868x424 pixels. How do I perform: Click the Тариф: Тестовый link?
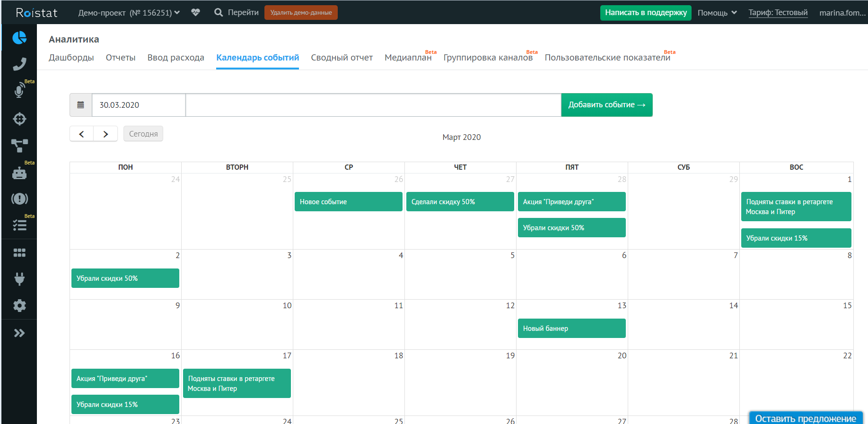(x=778, y=13)
